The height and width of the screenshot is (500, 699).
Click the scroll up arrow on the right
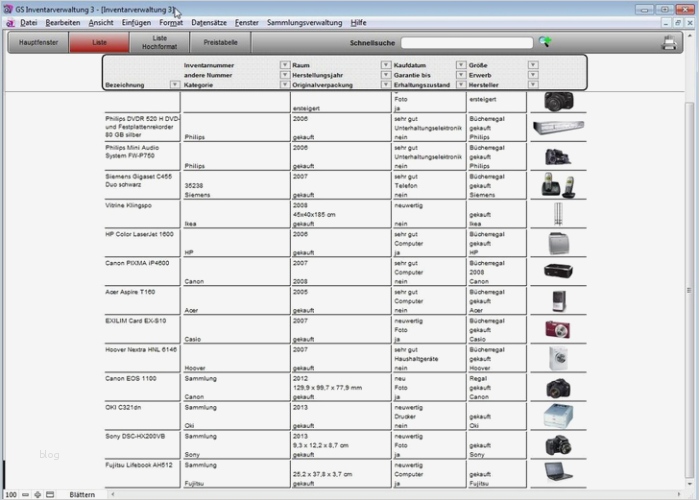(x=690, y=35)
